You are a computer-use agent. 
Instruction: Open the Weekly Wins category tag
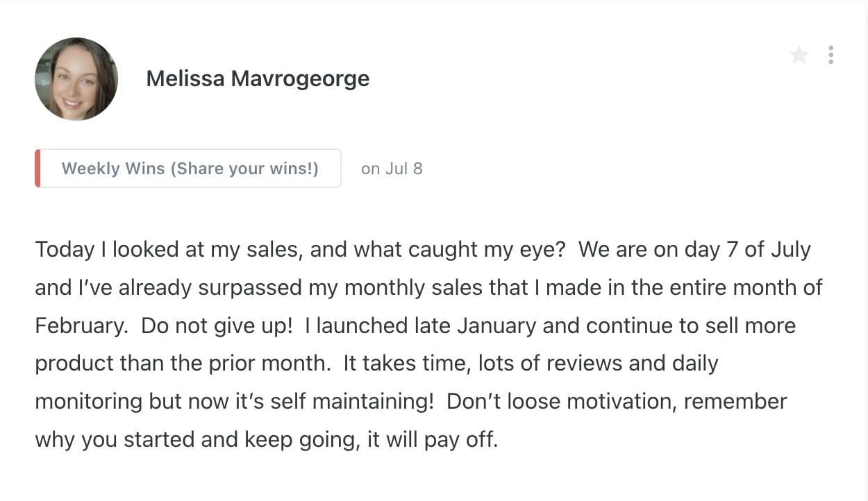pyautogui.click(x=190, y=169)
